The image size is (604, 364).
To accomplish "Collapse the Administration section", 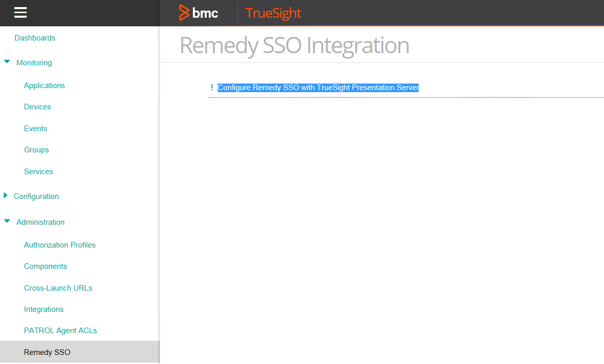I will pyautogui.click(x=7, y=221).
